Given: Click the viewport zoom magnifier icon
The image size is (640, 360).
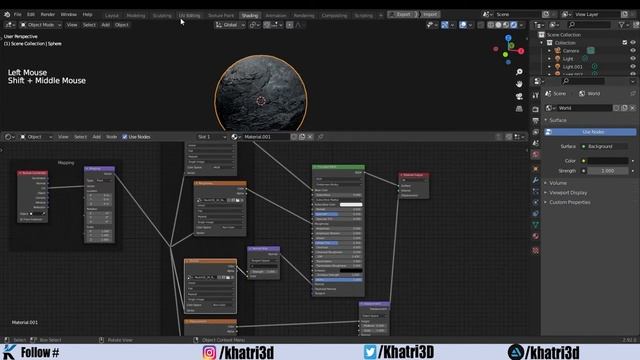Looking at the screenshot, I should coord(519,72).
